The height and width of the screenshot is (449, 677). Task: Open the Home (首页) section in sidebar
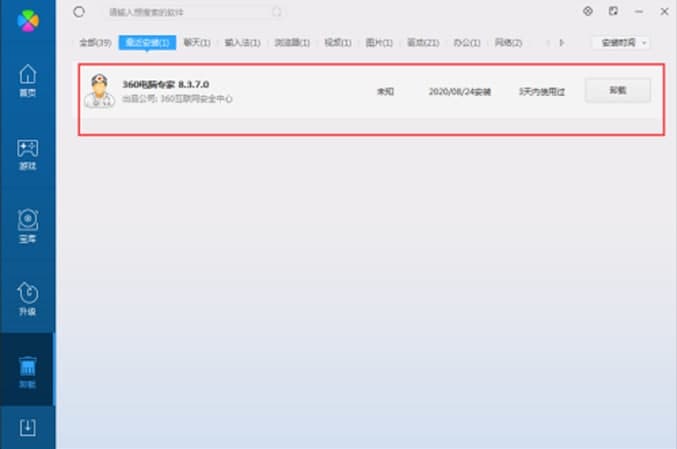coord(28,80)
